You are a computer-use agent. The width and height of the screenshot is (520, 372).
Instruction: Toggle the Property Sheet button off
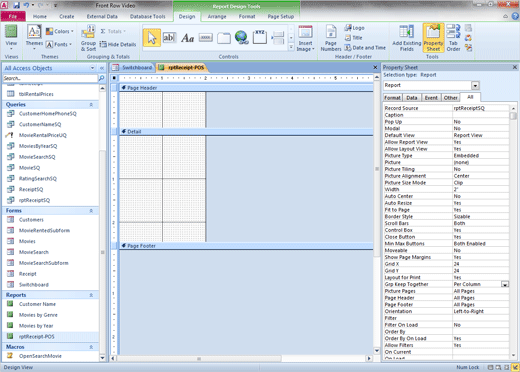coord(433,38)
